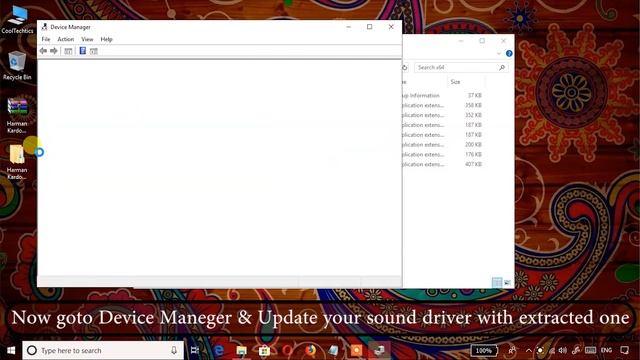This screenshot has height=360, width=640.
Task: Click the ENG language indicator
Action: click(x=607, y=350)
